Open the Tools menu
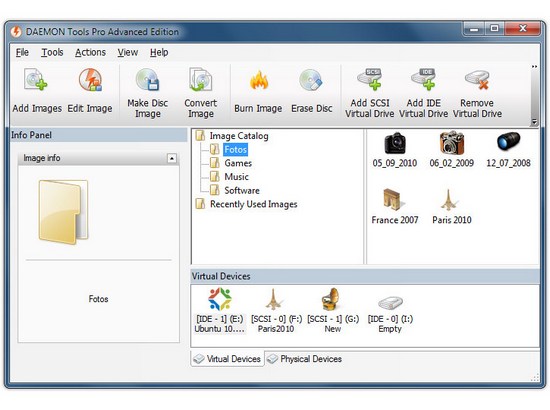Screen dimensions: 550x410 [52, 52]
